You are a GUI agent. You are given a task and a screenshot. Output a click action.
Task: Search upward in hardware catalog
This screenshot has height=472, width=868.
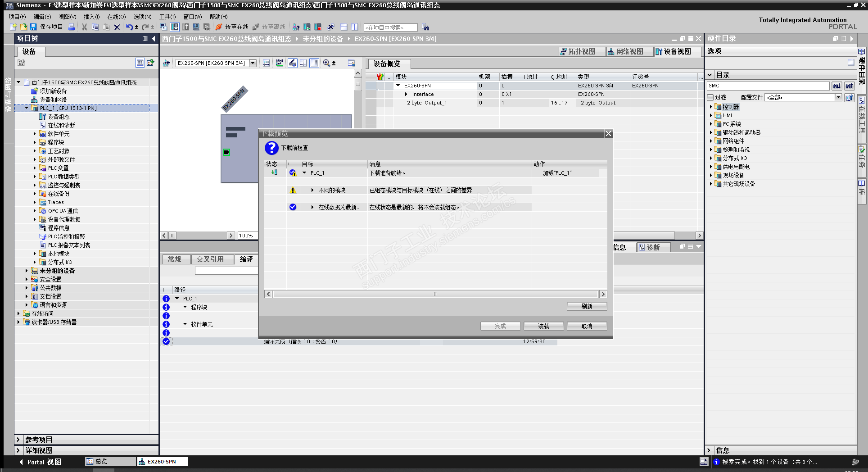point(849,86)
